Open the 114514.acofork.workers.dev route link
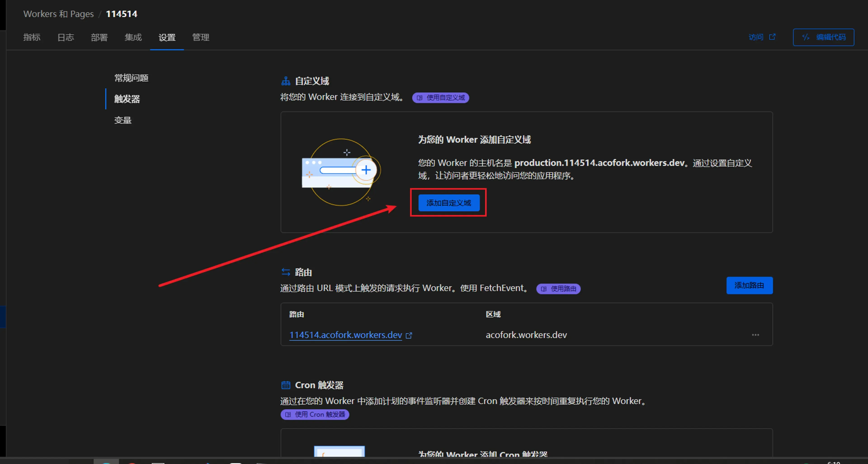868x464 pixels. pyautogui.click(x=345, y=335)
